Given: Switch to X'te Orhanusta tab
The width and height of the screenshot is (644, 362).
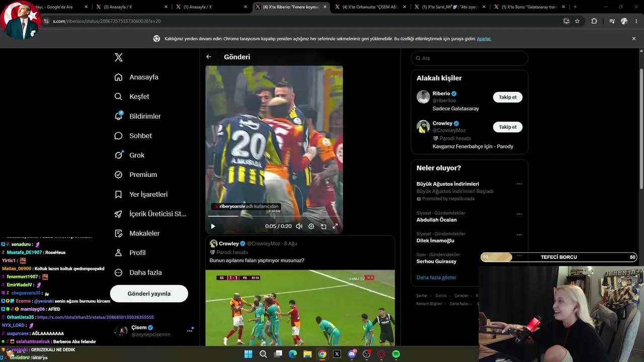Looking at the screenshot, I should pos(370,7).
